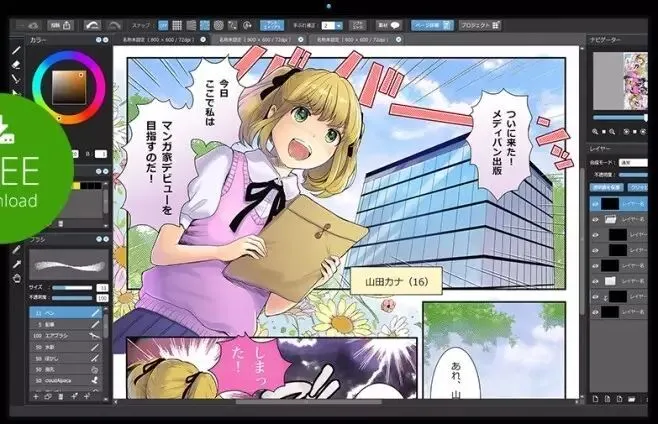The image size is (658, 424).
Task: Select the cloudAlpaca brush
Action: 66,380
